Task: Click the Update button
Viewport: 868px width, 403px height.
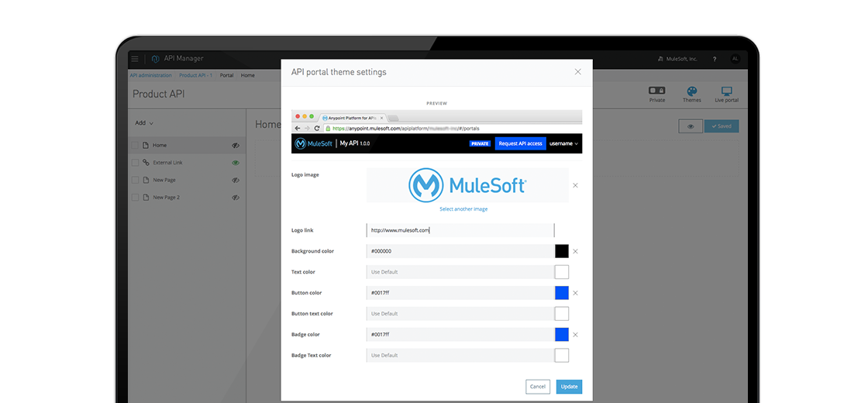Action: pos(568,386)
